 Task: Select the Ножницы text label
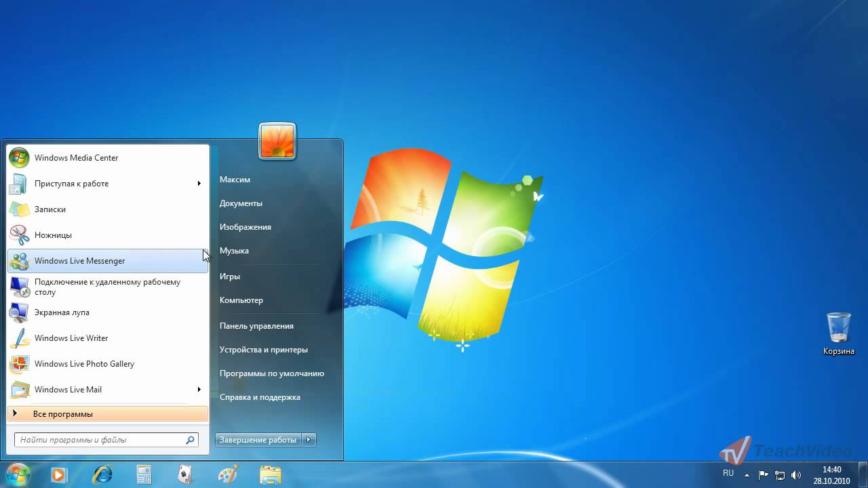pyautogui.click(x=53, y=235)
